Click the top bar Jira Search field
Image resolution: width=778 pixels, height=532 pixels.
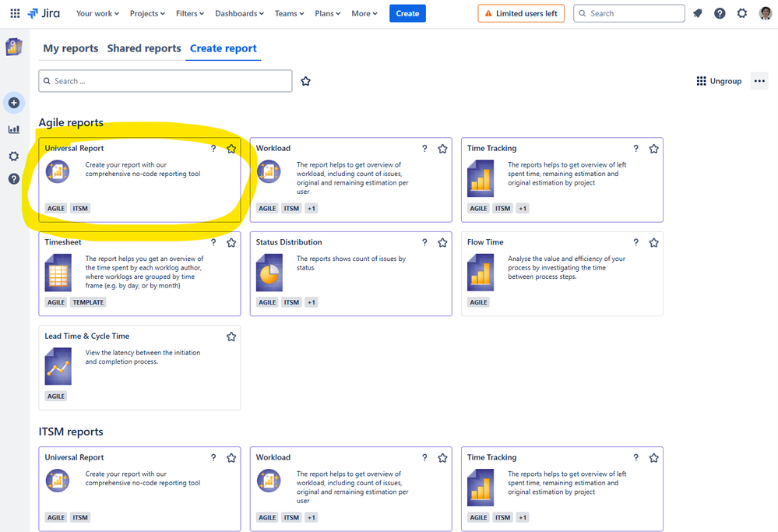pos(629,13)
